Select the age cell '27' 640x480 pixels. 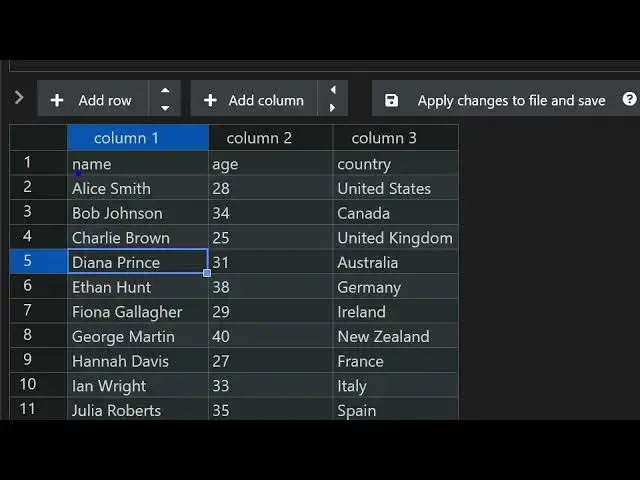271,360
